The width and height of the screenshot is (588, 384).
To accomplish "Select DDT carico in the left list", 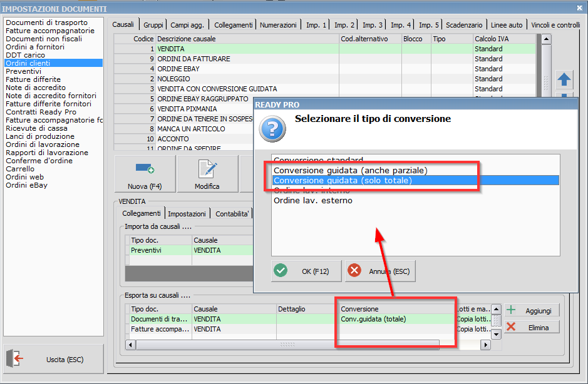I will pos(53,55).
